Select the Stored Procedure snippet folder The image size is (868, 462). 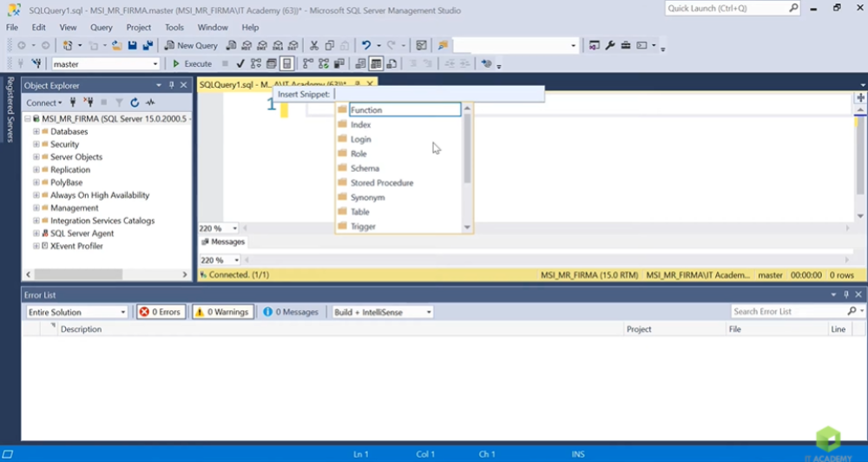click(381, 183)
